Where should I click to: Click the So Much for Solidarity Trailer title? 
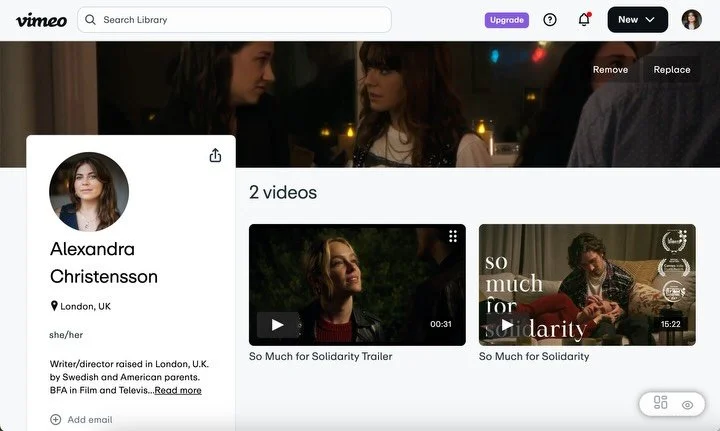(x=321, y=357)
